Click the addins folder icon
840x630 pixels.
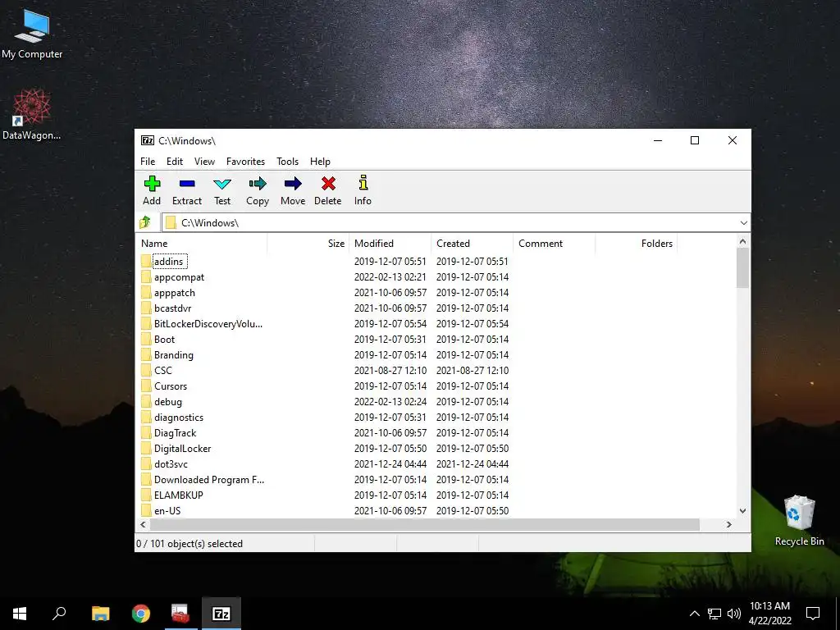[x=146, y=262]
